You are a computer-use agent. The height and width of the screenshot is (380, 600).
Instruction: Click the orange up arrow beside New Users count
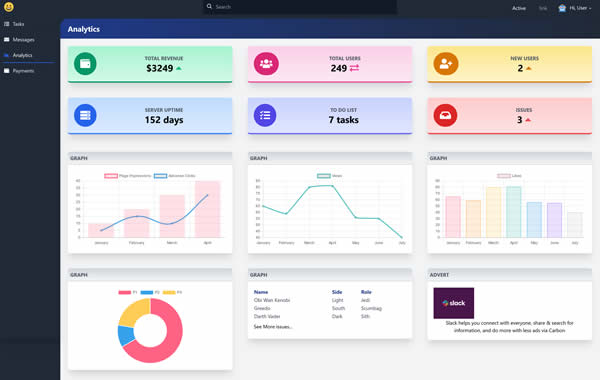pyautogui.click(x=529, y=68)
